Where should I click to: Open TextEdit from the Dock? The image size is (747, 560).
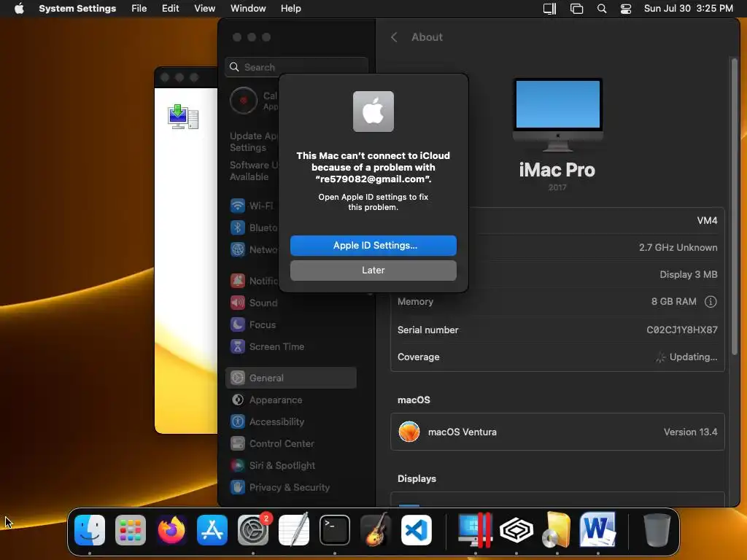click(294, 530)
